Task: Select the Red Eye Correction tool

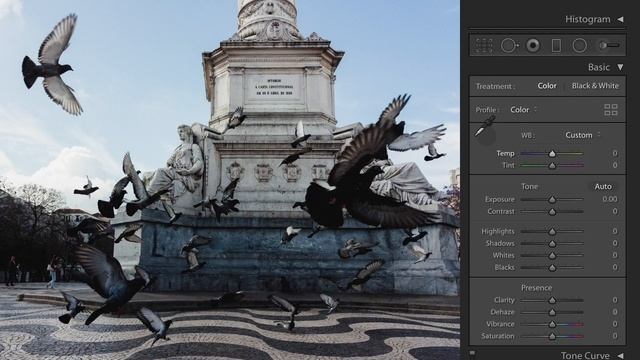Action: [533, 45]
